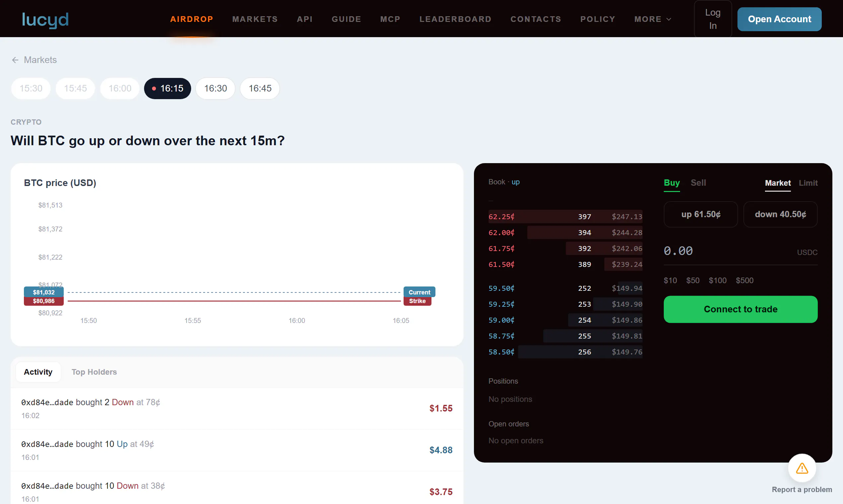Click activity row bought 10 Down at 38¢
Viewport: 843px width, 504px height.
coord(237,488)
